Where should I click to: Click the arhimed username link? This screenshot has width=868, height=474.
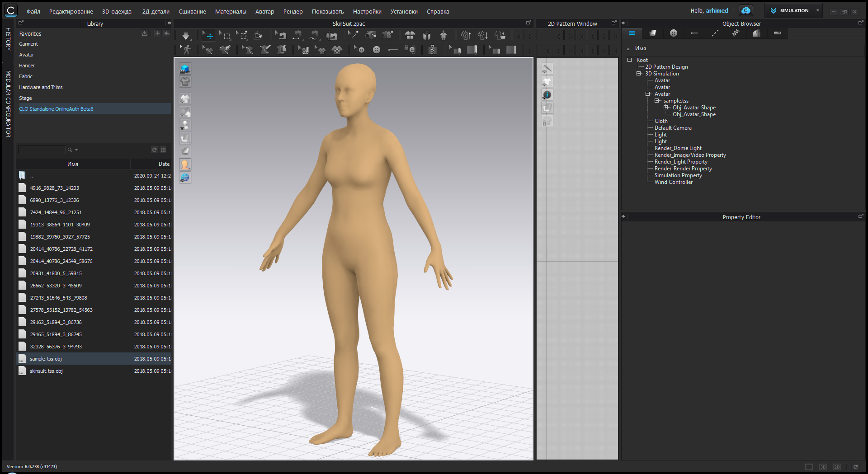pyautogui.click(x=717, y=10)
